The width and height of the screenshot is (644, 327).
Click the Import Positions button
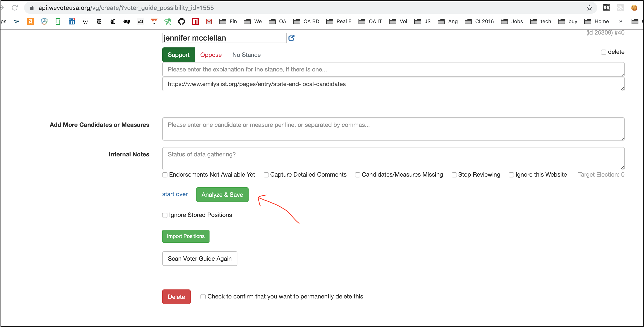coord(185,236)
